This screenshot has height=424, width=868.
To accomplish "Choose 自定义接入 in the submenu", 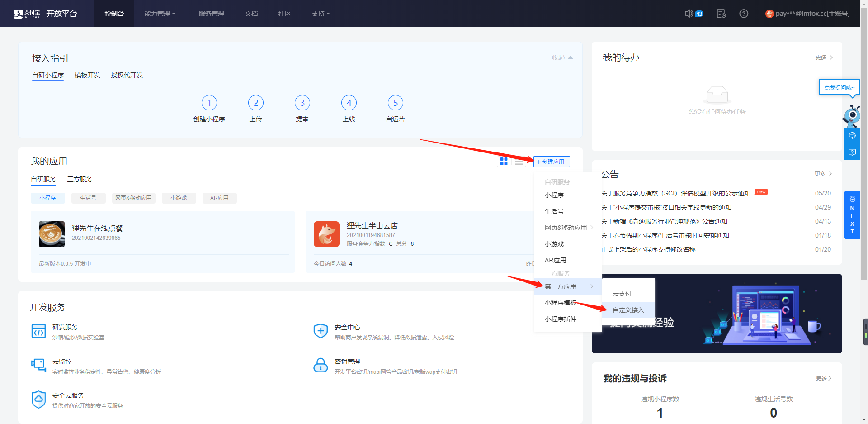I will (628, 310).
